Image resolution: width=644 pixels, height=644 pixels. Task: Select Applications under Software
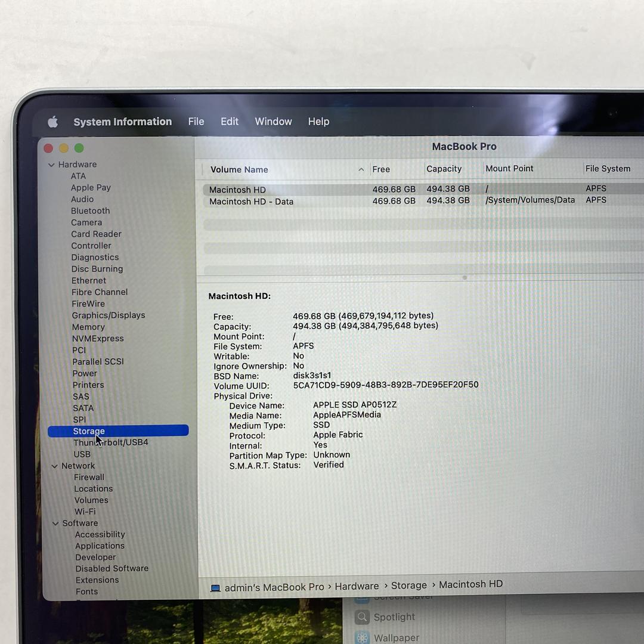click(x=100, y=546)
